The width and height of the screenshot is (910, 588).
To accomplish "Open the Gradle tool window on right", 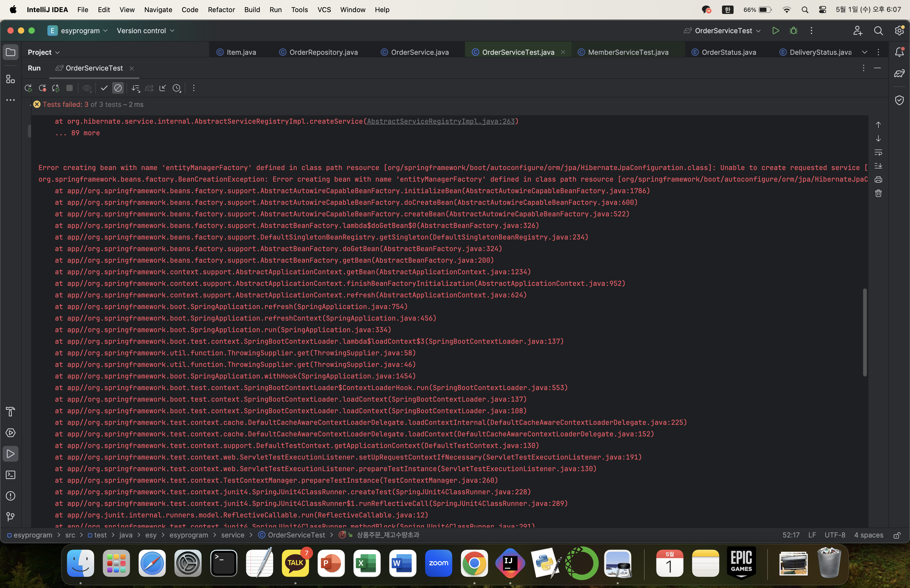I will (899, 73).
